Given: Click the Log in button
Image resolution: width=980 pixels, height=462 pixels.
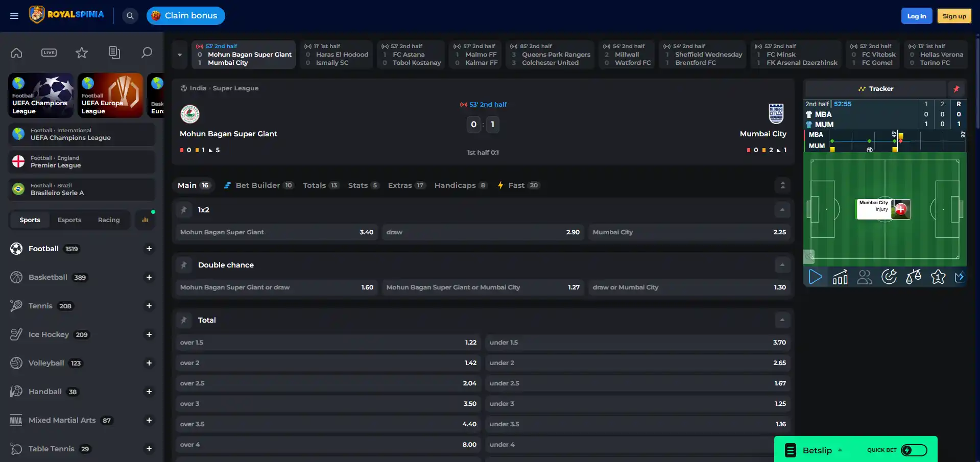Looking at the screenshot, I should pyautogui.click(x=917, y=16).
